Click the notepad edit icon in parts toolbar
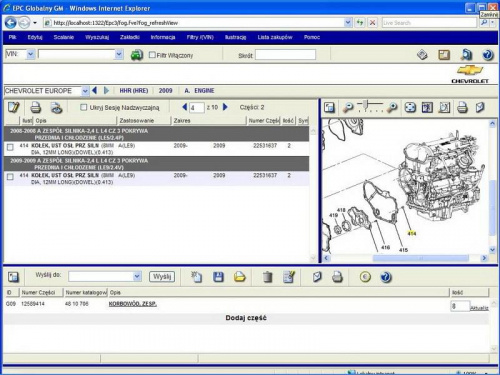 point(14,107)
